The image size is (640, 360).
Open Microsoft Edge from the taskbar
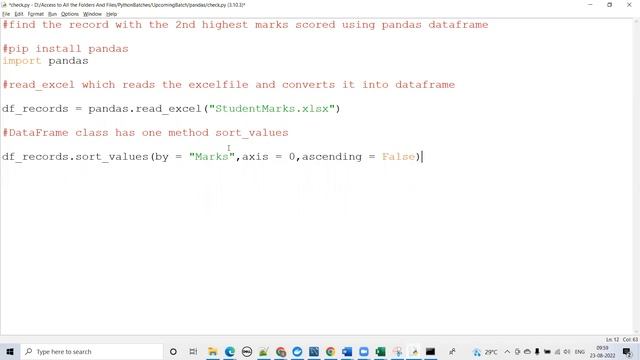point(230,351)
